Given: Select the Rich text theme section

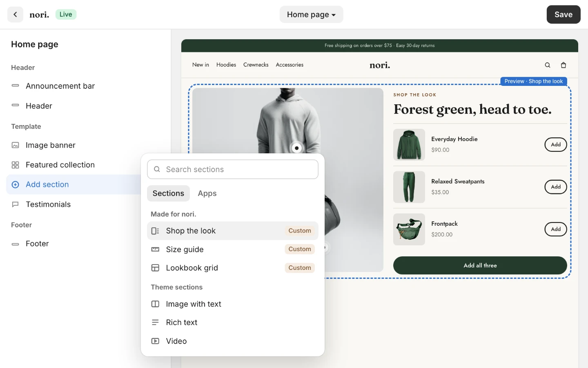Looking at the screenshot, I should tap(233, 323).
